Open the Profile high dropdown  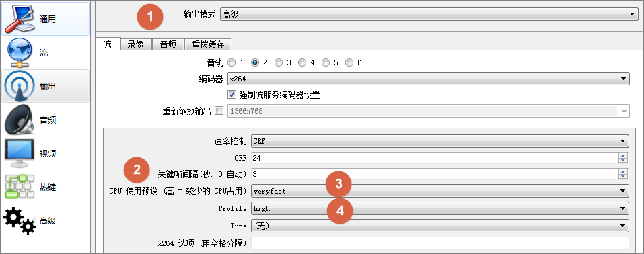440,208
